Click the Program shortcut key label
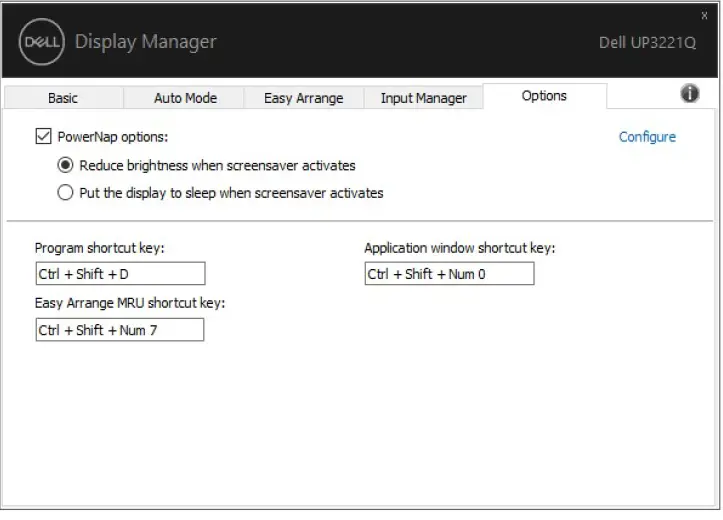 click(100, 248)
